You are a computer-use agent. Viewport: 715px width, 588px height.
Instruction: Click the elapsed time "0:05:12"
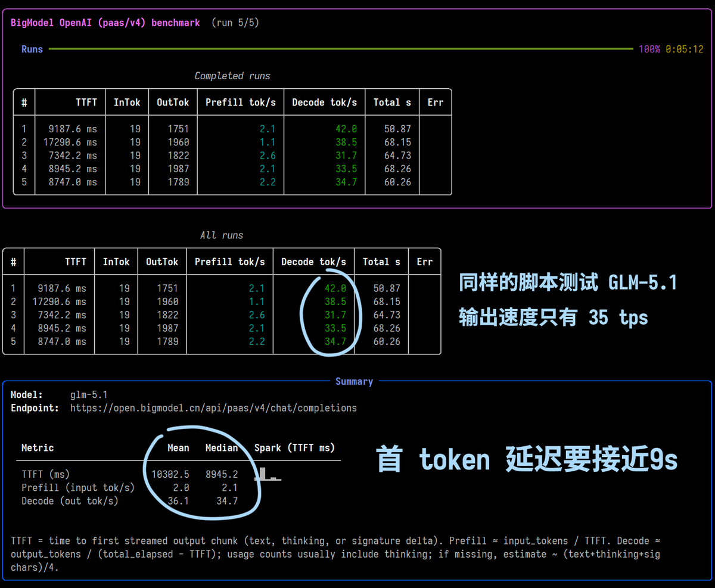(685, 49)
